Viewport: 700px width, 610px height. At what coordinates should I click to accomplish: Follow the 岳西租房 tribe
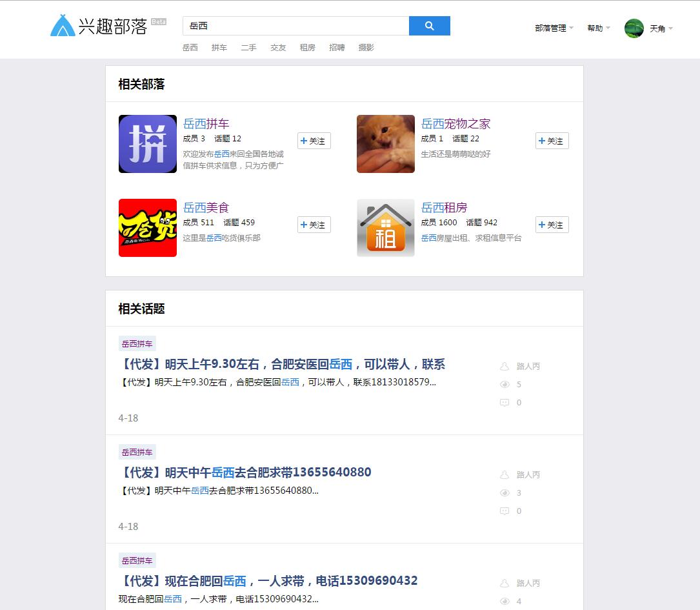pos(552,225)
